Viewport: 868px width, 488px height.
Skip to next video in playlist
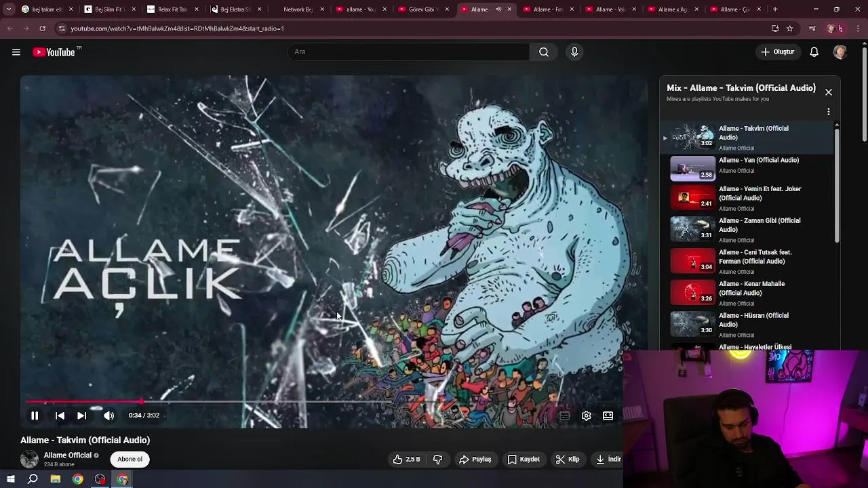(81, 415)
